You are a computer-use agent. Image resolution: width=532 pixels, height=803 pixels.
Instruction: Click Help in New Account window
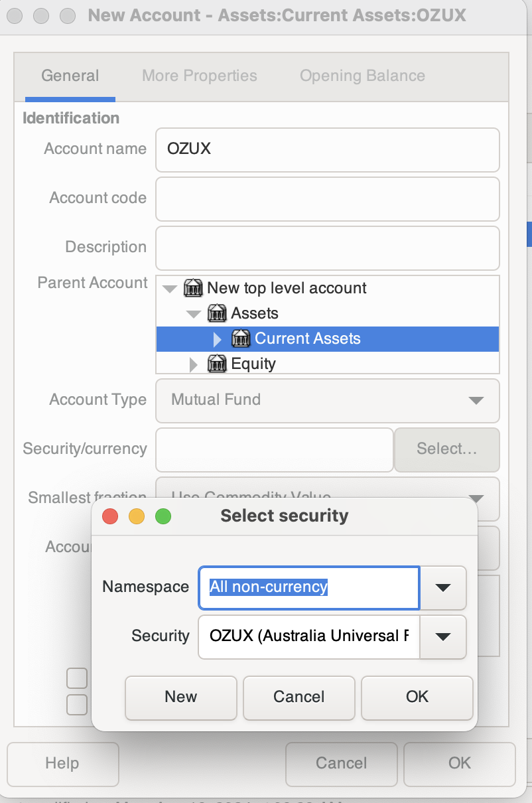tap(63, 764)
